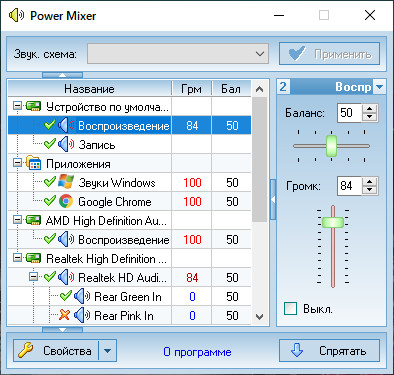Collapse the Устройство по умолчанию tree node

pyautogui.click(x=17, y=106)
